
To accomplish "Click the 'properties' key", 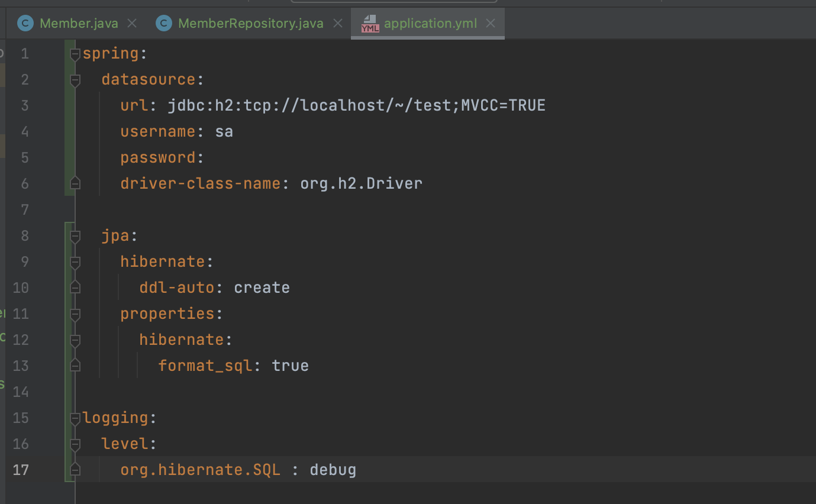I will (167, 314).
